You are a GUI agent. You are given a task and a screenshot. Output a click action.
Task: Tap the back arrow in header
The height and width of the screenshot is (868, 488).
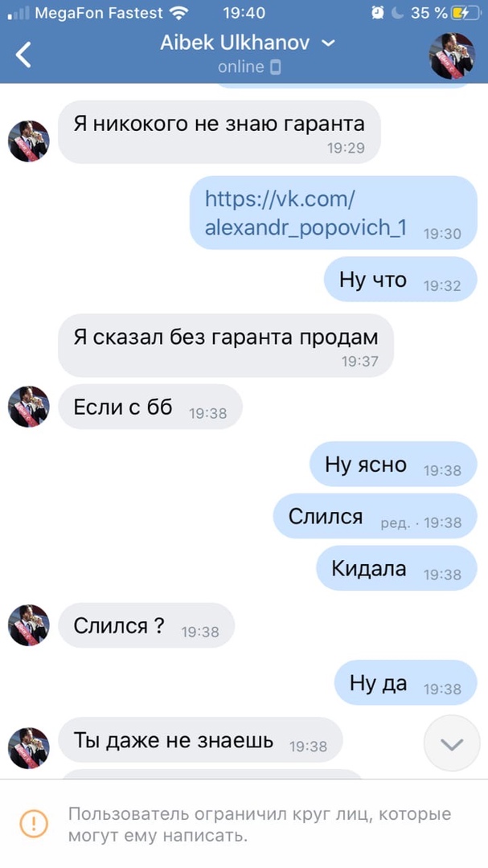pos(23,55)
